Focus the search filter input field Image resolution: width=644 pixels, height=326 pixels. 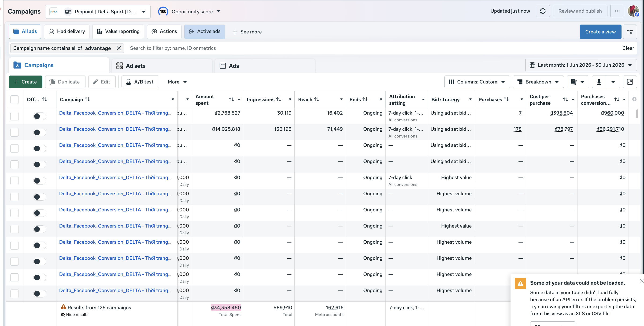pos(373,48)
